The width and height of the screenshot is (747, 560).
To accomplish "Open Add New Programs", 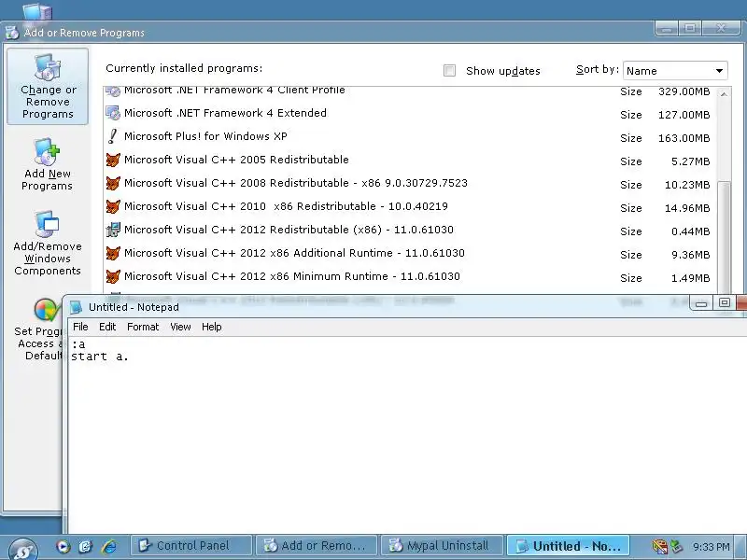I will (48, 165).
